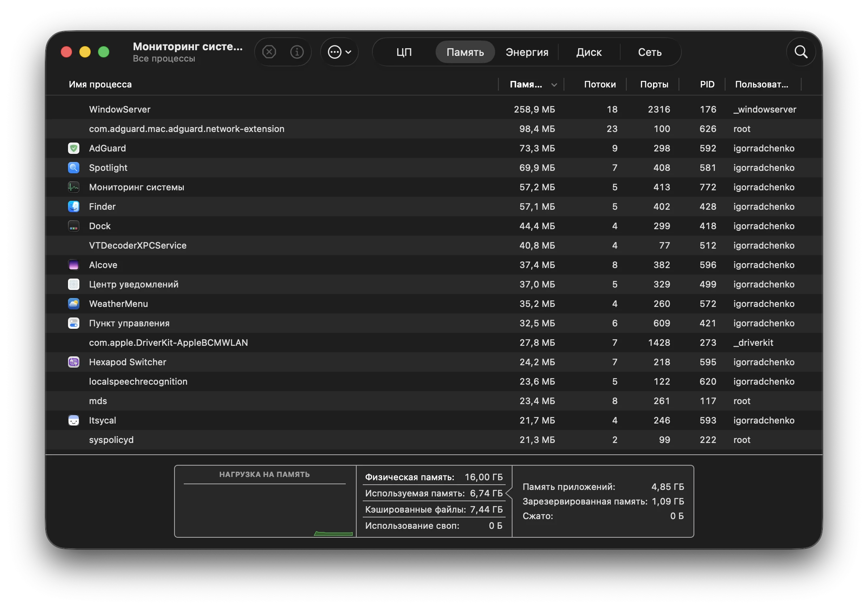Click the stop process (X) toolbar icon

(x=269, y=52)
